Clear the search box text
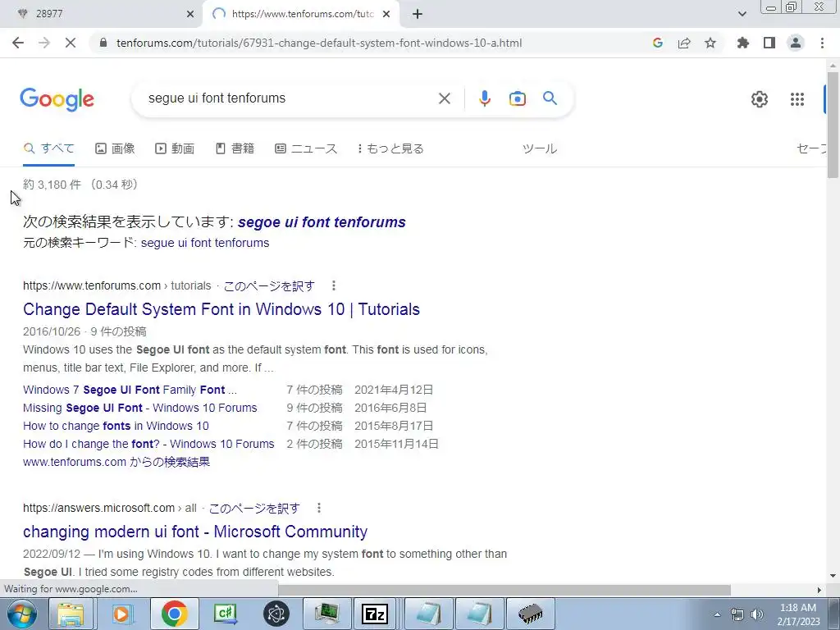The width and height of the screenshot is (840, 630). (x=444, y=98)
